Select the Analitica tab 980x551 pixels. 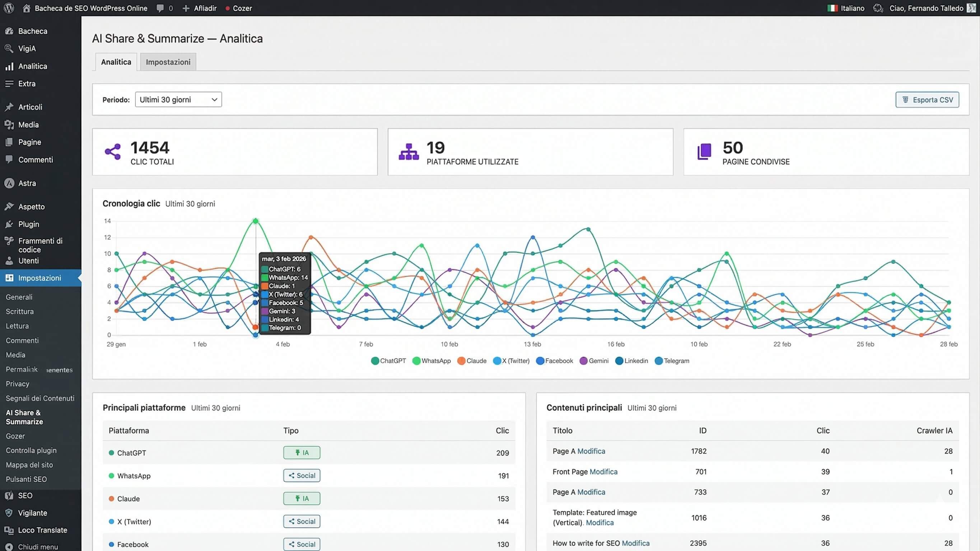pos(116,62)
